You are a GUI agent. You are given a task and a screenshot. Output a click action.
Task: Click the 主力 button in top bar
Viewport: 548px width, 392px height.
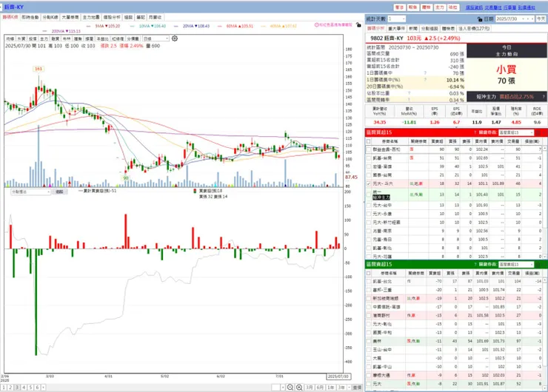tap(440, 7)
